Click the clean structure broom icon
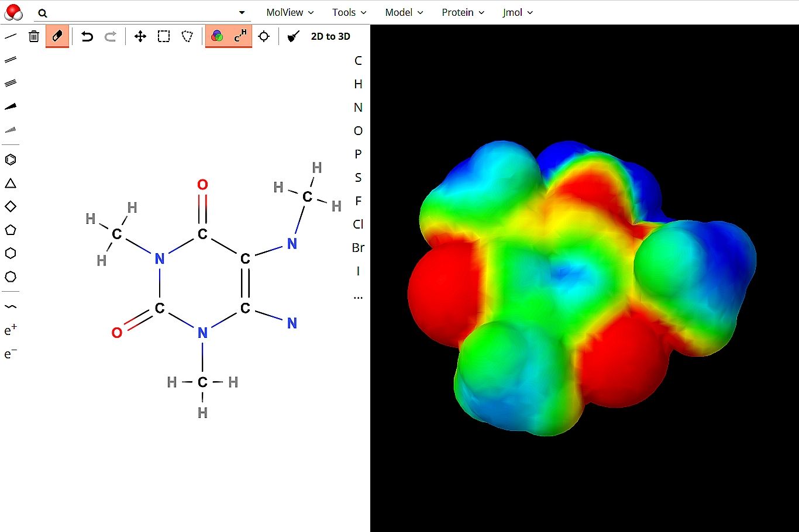799x532 pixels. [294, 36]
